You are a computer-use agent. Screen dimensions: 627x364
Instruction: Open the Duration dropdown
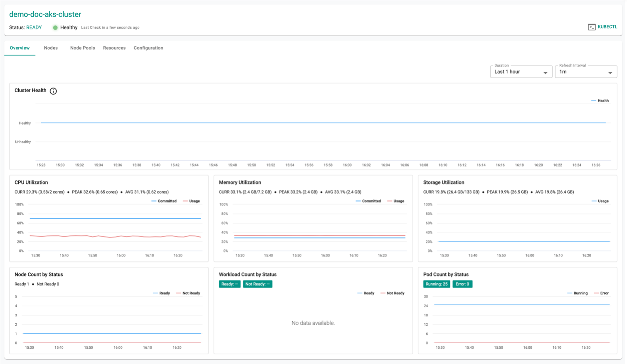[521, 72]
